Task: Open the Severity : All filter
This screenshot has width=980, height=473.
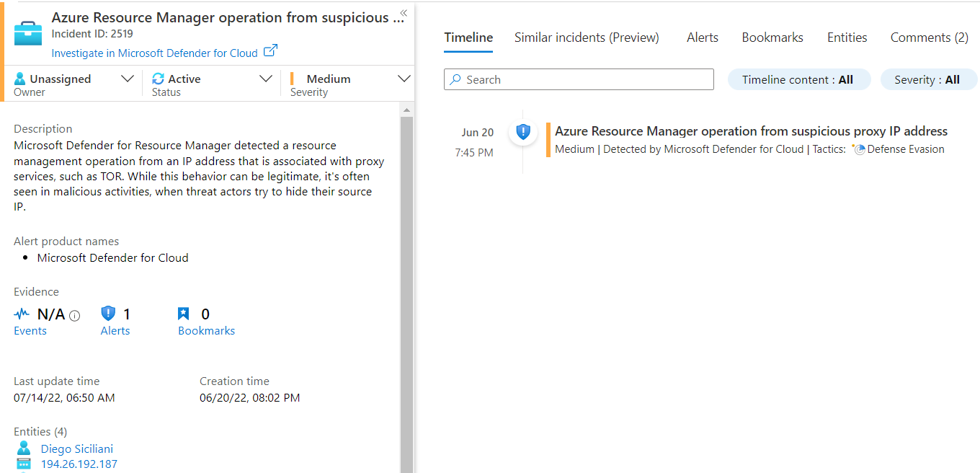Action: point(929,79)
